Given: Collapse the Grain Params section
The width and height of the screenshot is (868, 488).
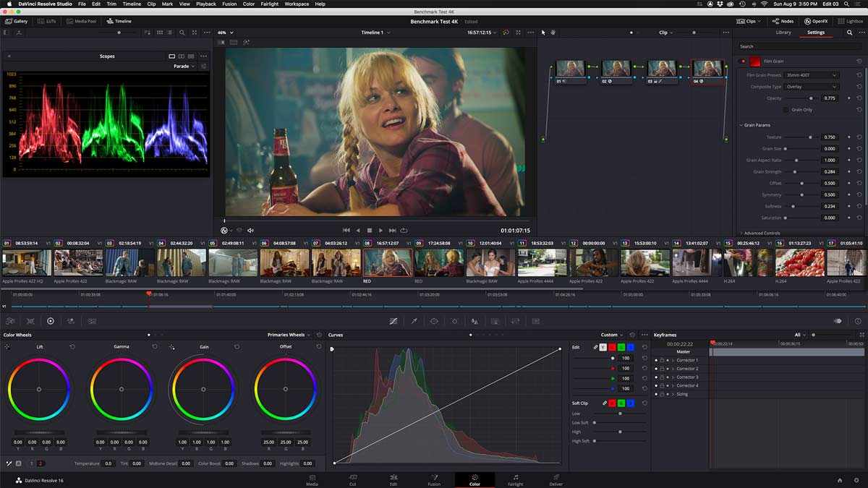Looking at the screenshot, I should (x=754, y=125).
